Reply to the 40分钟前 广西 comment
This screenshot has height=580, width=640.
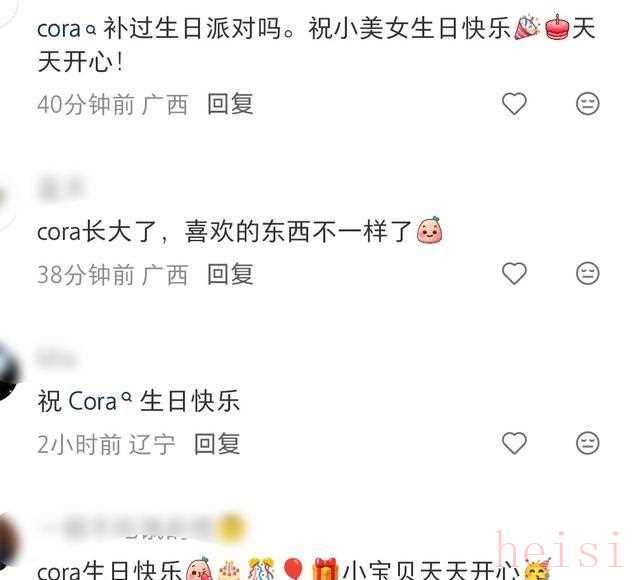(x=230, y=104)
